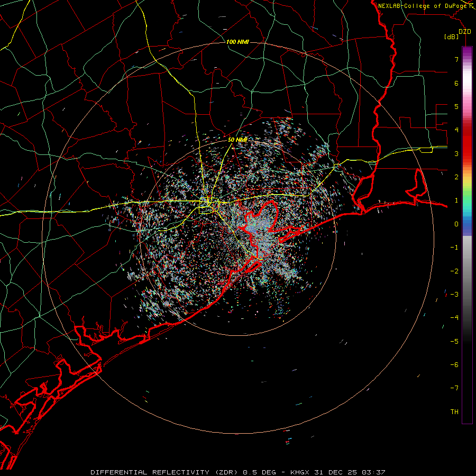Select the 6 dB scale value
Viewport: 476px width, 476px height.
point(456,83)
